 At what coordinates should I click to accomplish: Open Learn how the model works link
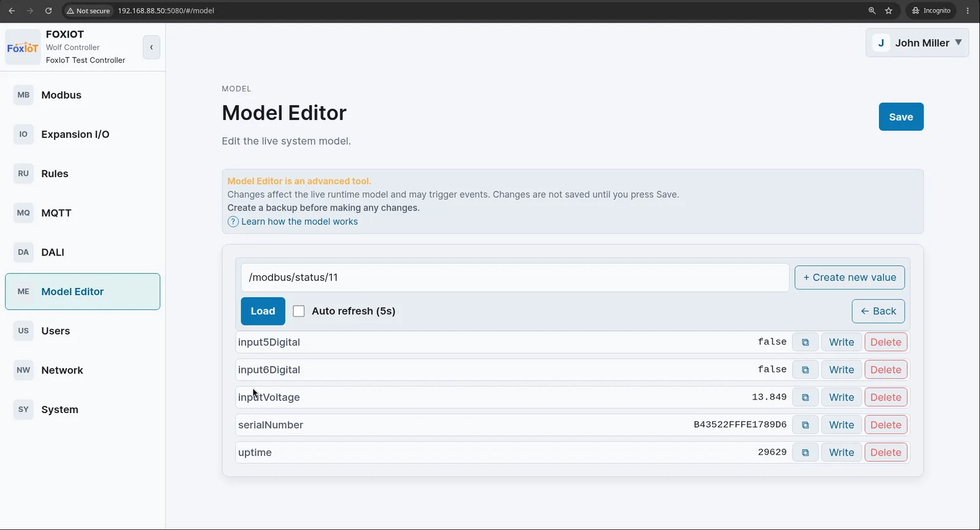300,222
